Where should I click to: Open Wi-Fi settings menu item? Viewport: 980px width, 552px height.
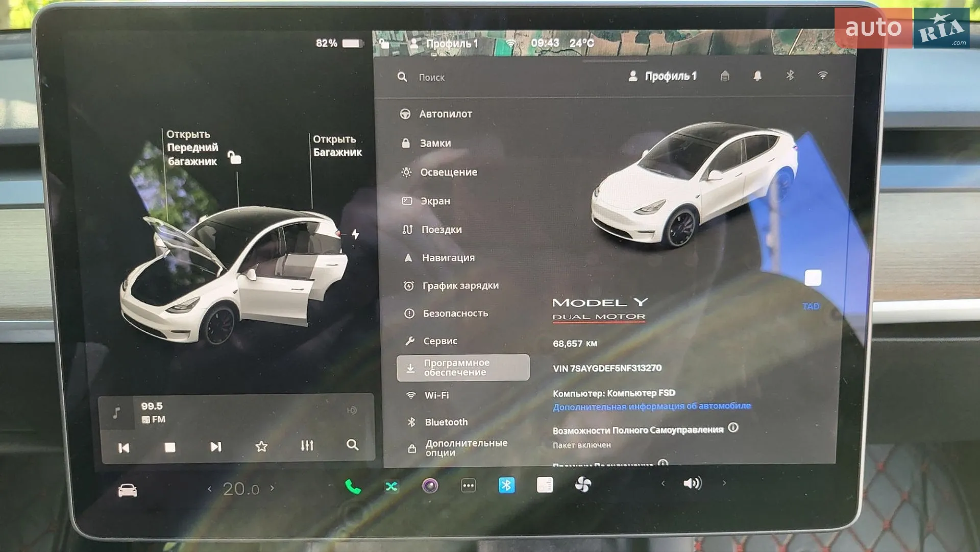click(428, 395)
